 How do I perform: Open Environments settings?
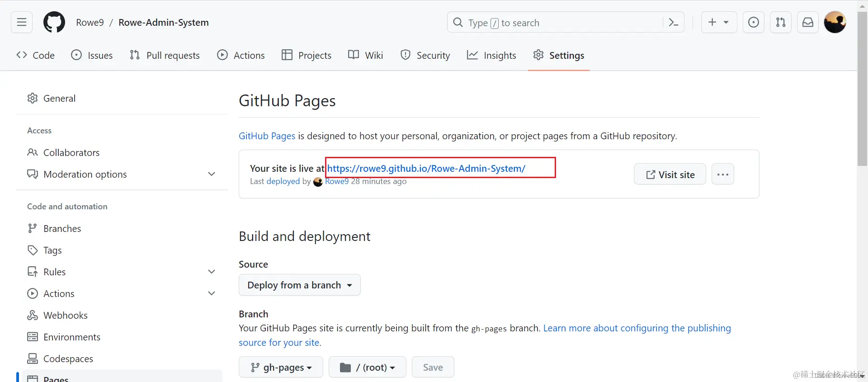pos(122,337)
